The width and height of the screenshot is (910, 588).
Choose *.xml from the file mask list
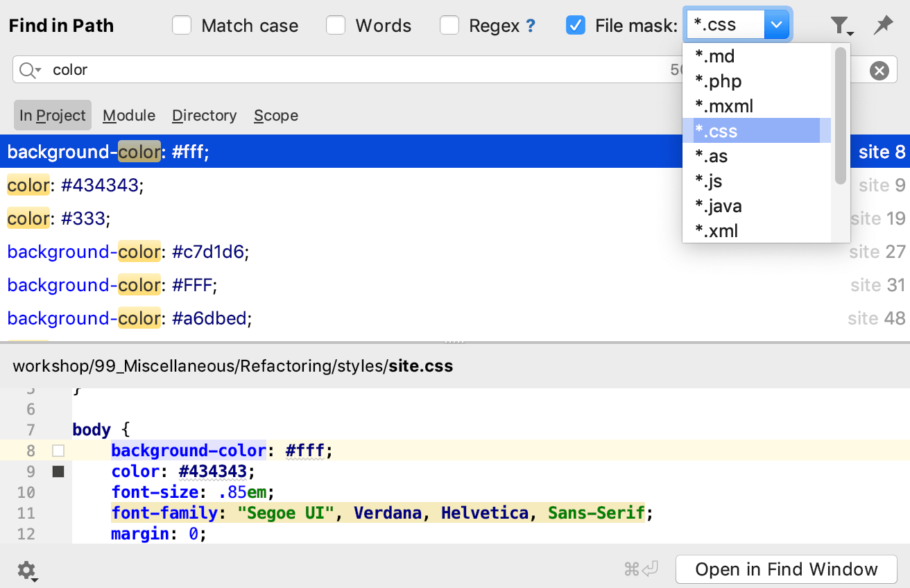(x=757, y=231)
